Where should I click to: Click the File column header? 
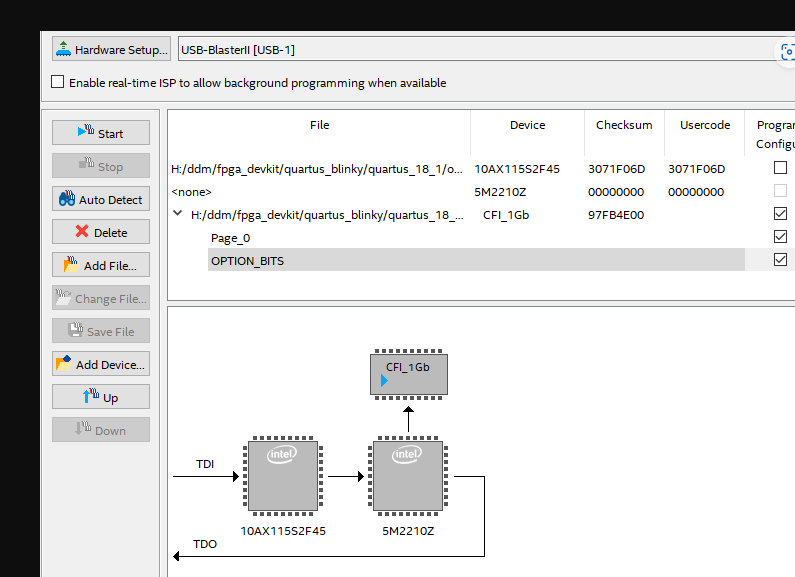click(x=319, y=125)
